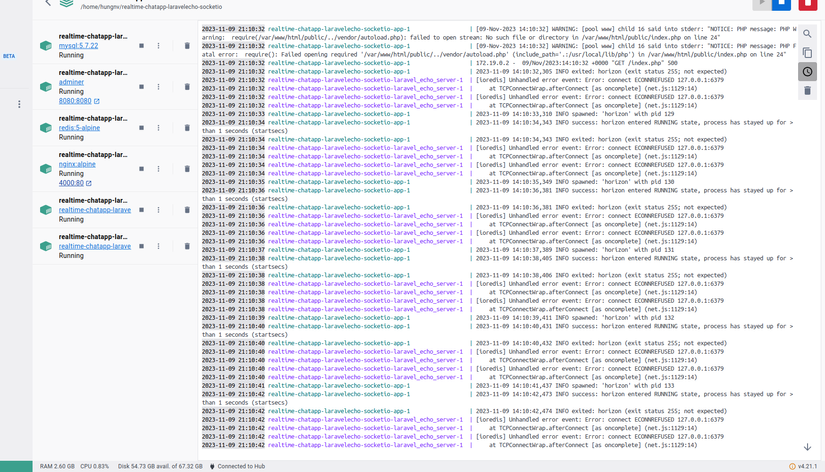Open more actions for nginx:alpine container

pyautogui.click(x=158, y=169)
